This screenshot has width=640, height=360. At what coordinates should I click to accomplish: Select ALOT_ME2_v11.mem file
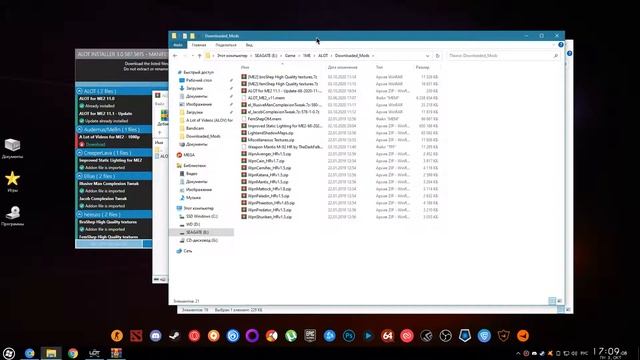[x=266, y=98]
